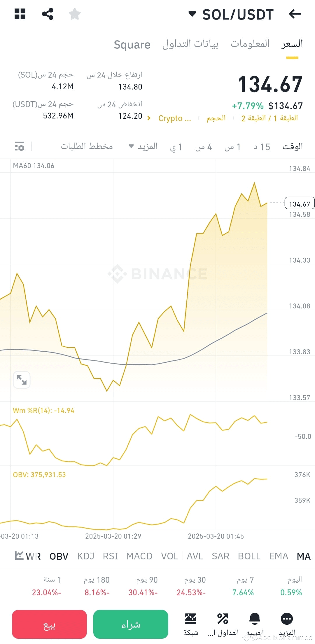Viewport: 315px width, 644px height.
Task: Expand the chart to fullscreen
Action: pos(22,380)
